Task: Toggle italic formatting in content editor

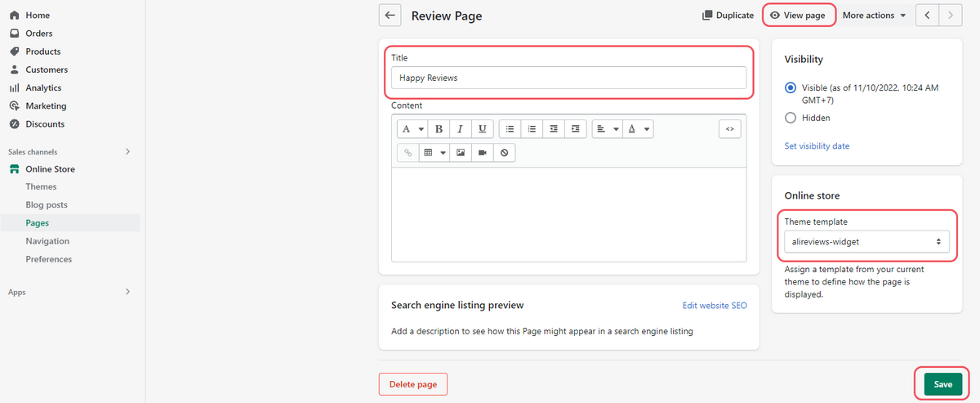Action: click(461, 129)
